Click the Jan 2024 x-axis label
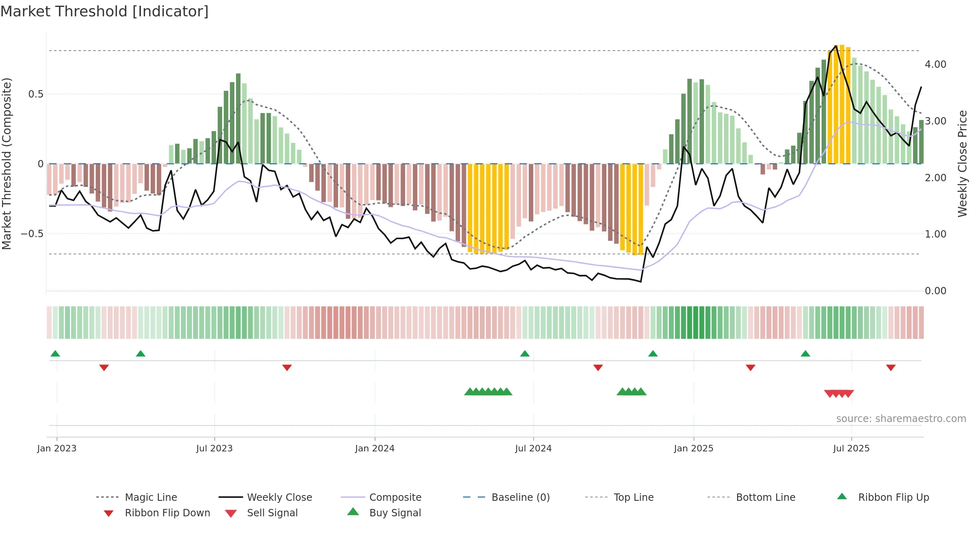 click(x=375, y=448)
